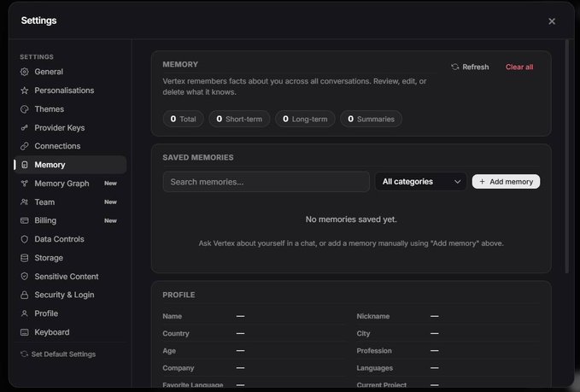580x392 pixels.
Task: Click the Provider Keys key icon
Action: 25,127
